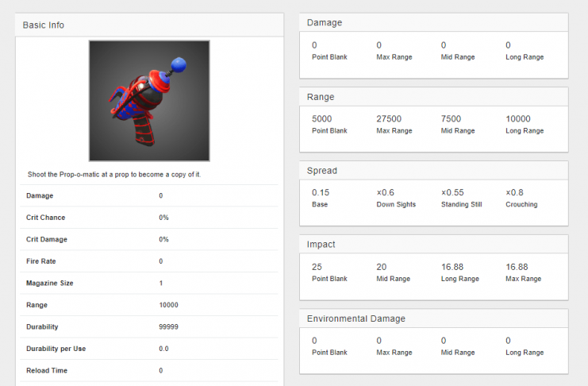This screenshot has height=386, width=588.
Task: Click the Damage panel heading on right
Action: pos(325,22)
